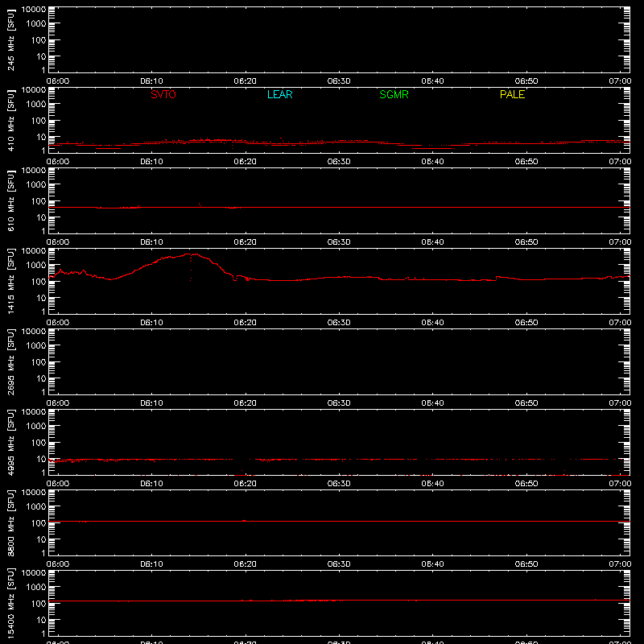This screenshot has height=644, width=644.
Task: Click the data gap near 06:20 in the 4995 MHz trace
Action: tap(244, 459)
